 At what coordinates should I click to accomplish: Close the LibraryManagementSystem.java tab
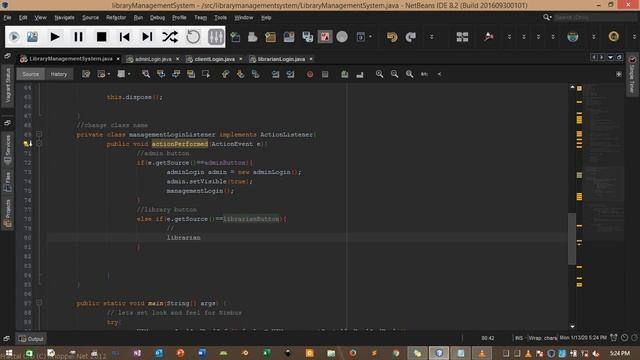pos(118,59)
